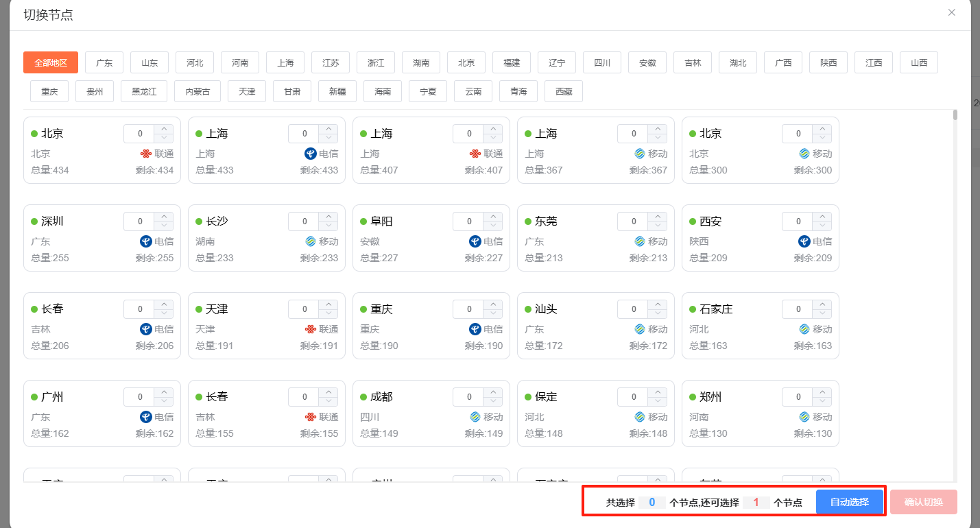Click the Telecom icon on 西安 card
Viewport: 980px width, 528px height.
(x=804, y=241)
